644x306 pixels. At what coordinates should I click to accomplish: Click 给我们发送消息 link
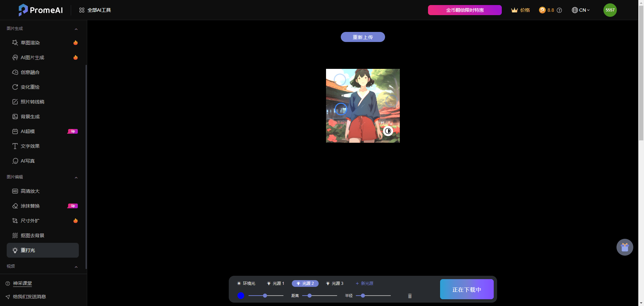29,297
